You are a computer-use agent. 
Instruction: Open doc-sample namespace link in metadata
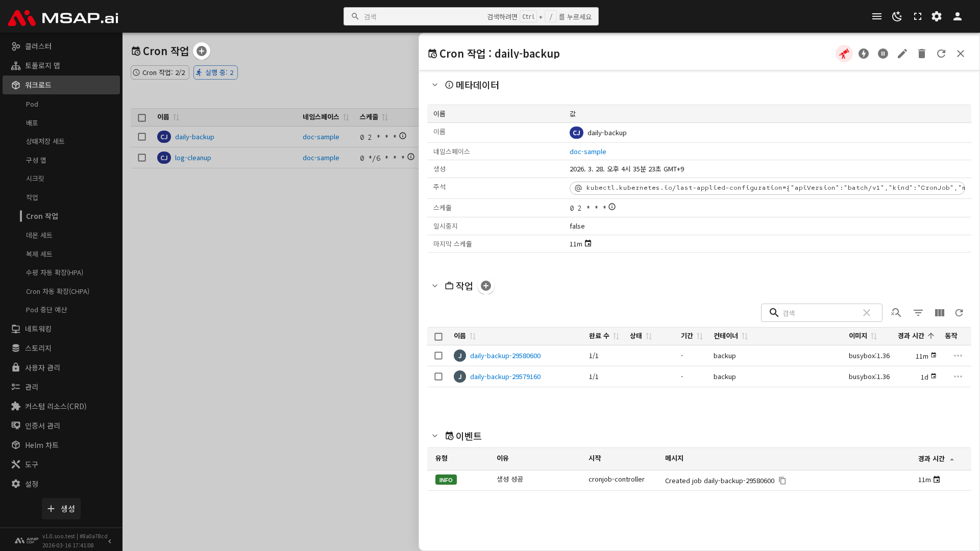587,152
